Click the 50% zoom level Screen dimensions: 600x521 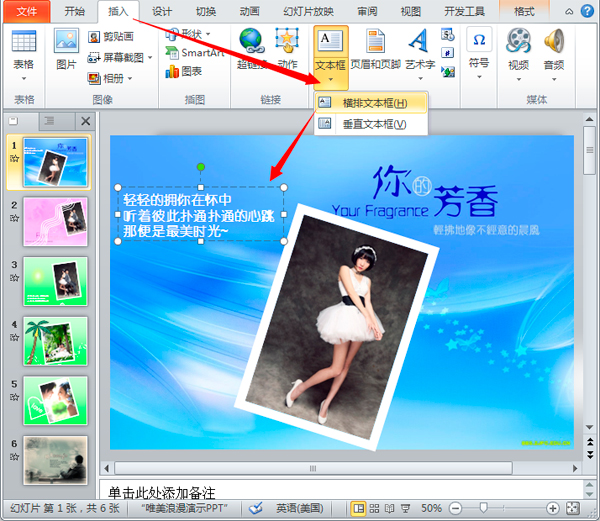pyautogui.click(x=431, y=508)
